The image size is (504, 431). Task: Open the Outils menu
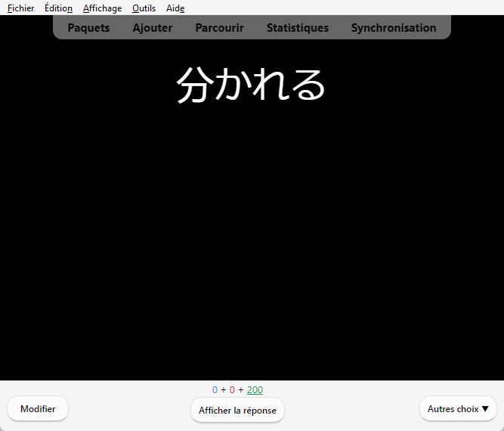[x=144, y=8]
